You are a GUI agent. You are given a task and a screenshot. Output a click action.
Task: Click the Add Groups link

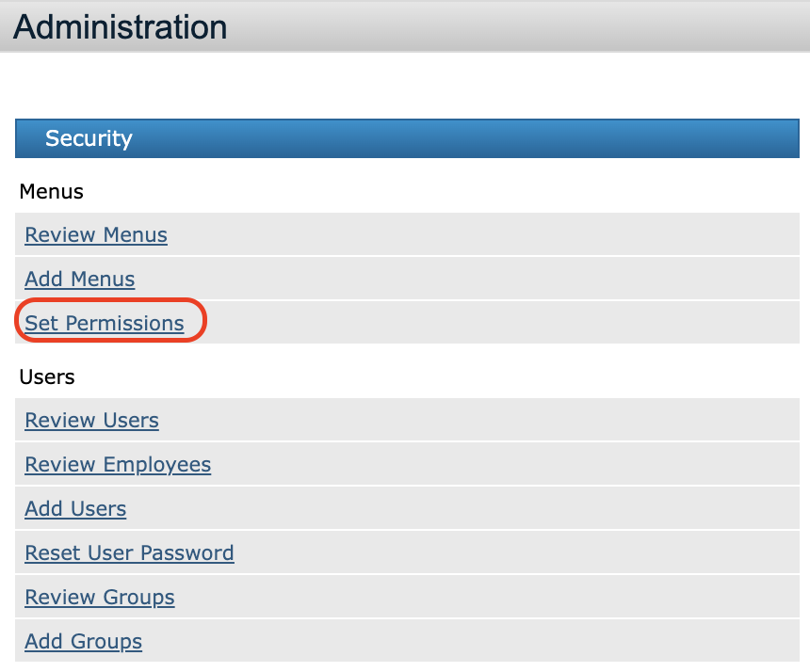pyautogui.click(x=84, y=642)
